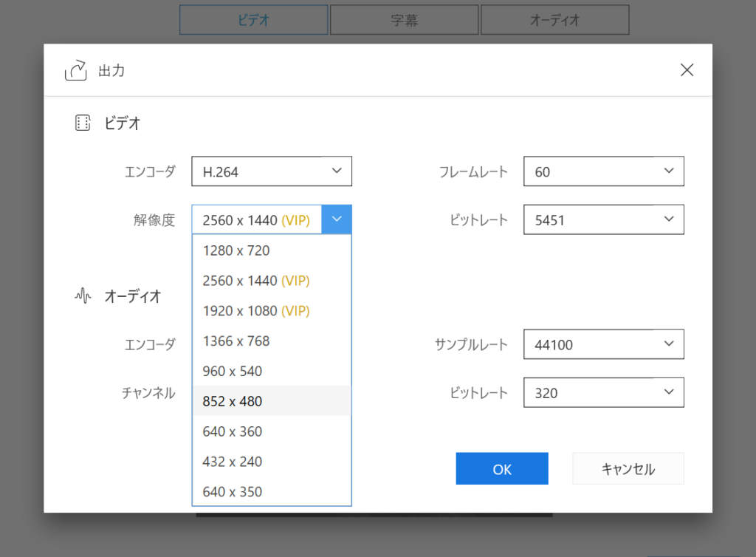Expand the audio ビットレート 320 dropdown

click(604, 392)
